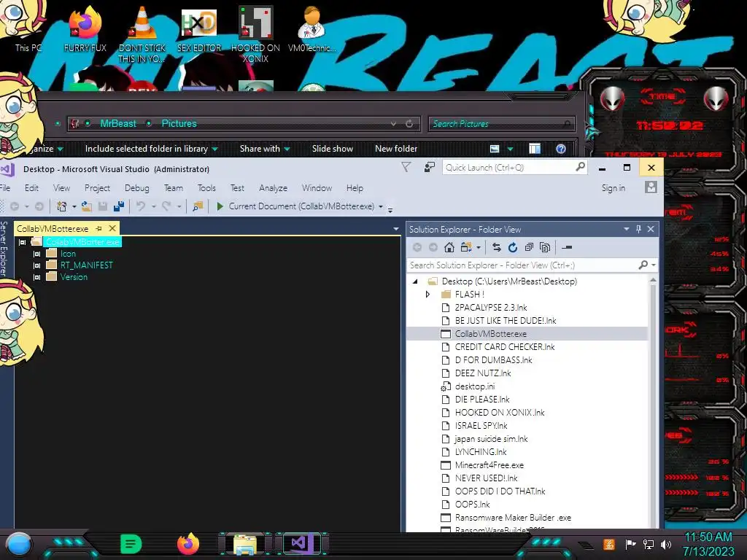Open the Server Explorer side tab

click(x=4, y=249)
